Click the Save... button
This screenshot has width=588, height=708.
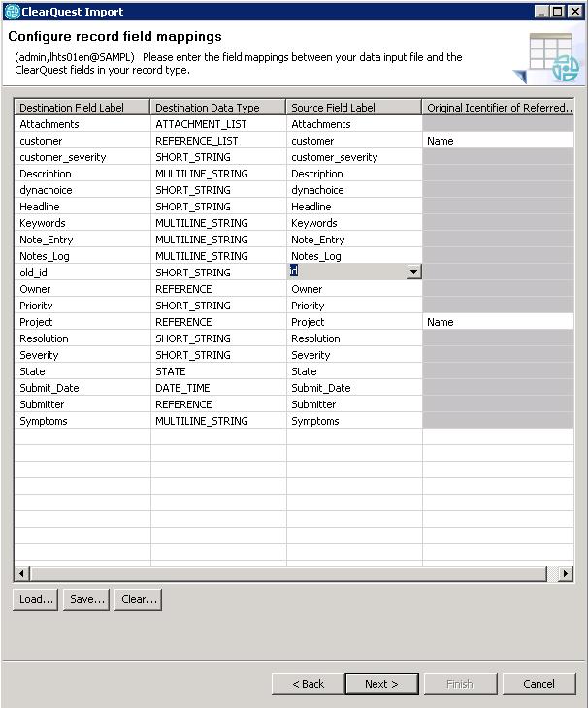(x=86, y=599)
